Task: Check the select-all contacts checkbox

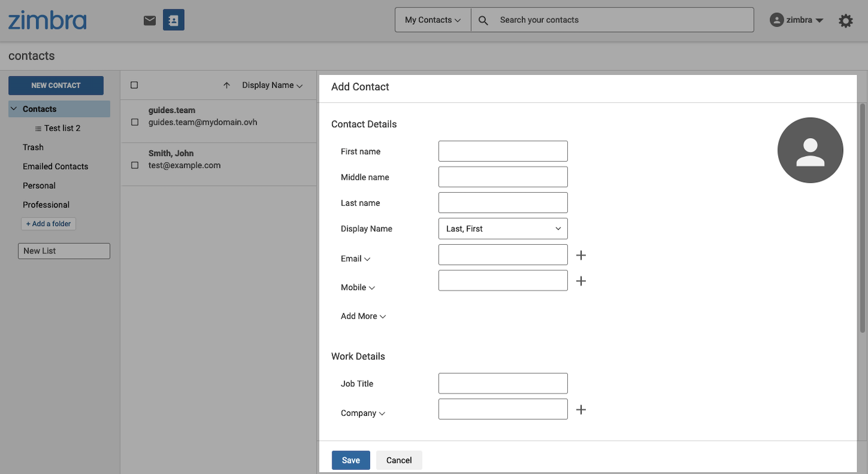Action: point(134,85)
